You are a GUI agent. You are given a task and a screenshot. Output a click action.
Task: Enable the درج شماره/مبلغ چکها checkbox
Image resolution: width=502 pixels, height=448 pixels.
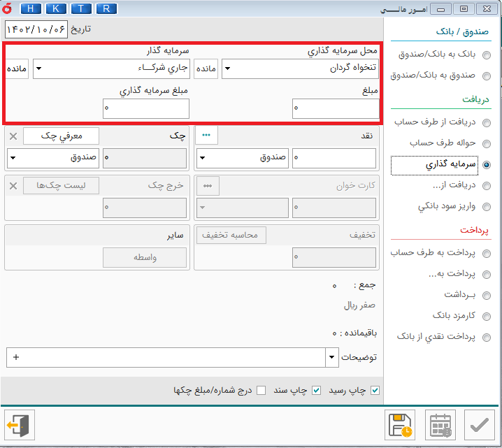(261, 390)
